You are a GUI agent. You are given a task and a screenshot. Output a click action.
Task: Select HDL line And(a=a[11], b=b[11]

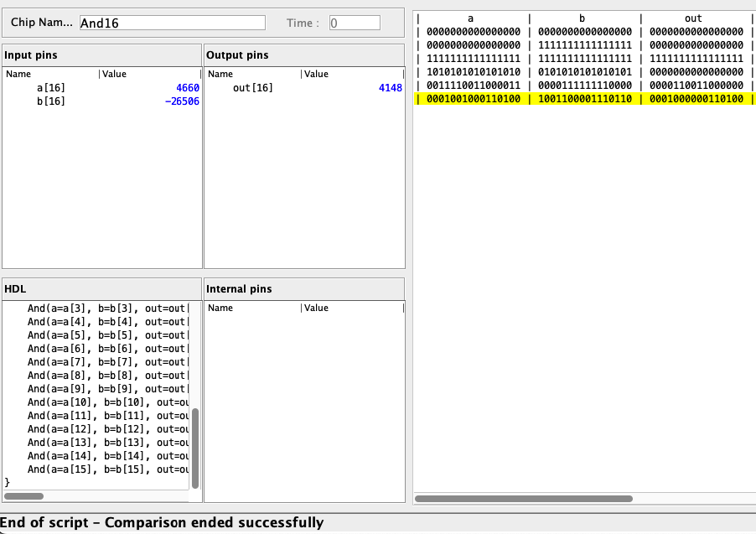point(107,415)
